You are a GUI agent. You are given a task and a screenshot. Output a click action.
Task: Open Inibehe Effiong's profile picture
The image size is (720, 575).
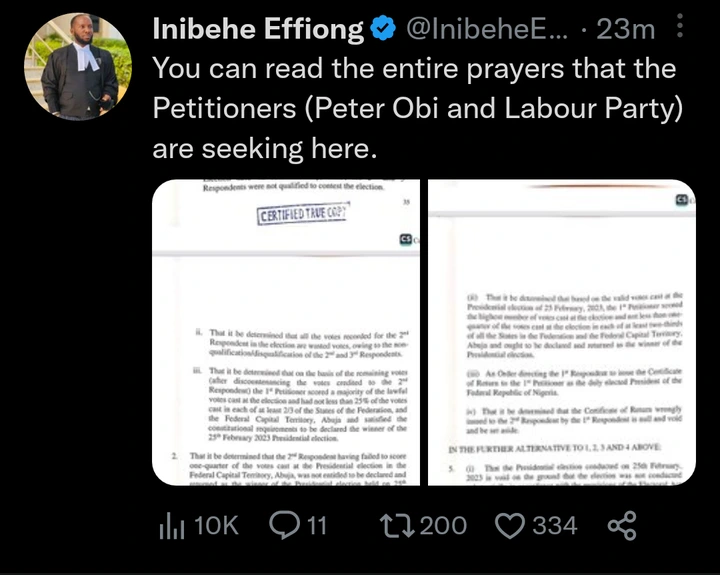(76, 68)
